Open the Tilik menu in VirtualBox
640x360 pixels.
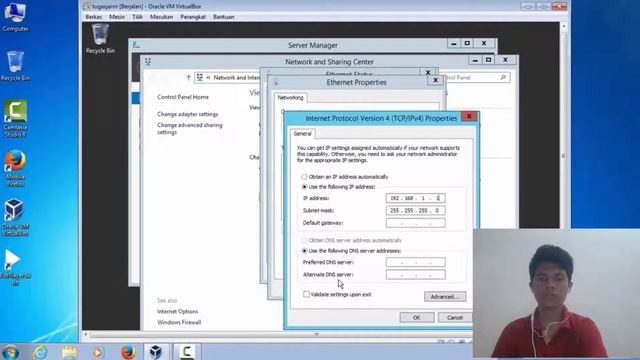(x=137, y=17)
